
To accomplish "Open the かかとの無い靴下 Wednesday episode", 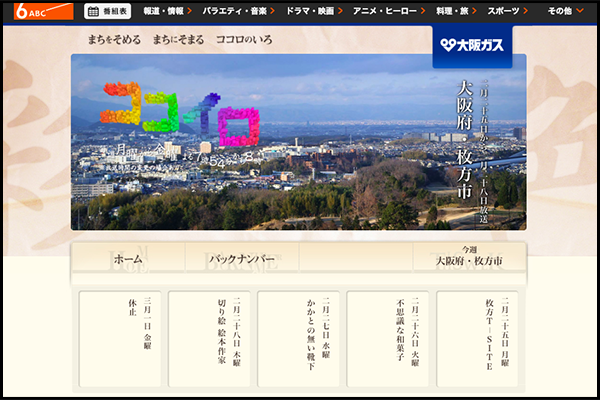I will 298,339.
